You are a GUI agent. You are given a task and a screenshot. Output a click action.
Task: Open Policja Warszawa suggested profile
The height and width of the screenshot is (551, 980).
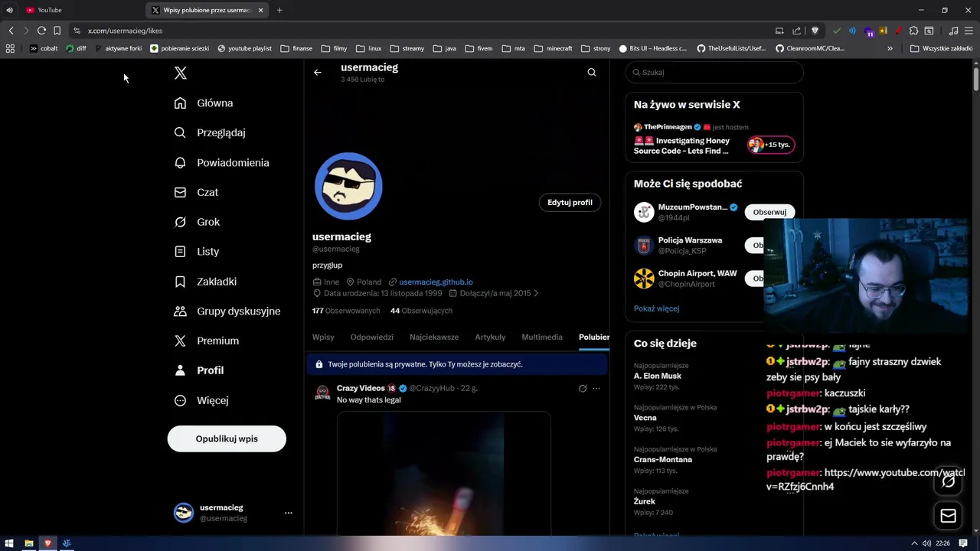click(690, 240)
